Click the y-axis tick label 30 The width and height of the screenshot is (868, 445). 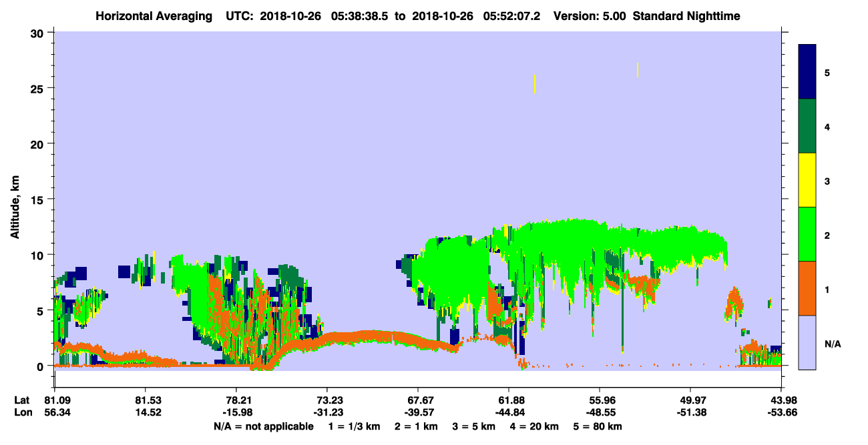point(37,33)
